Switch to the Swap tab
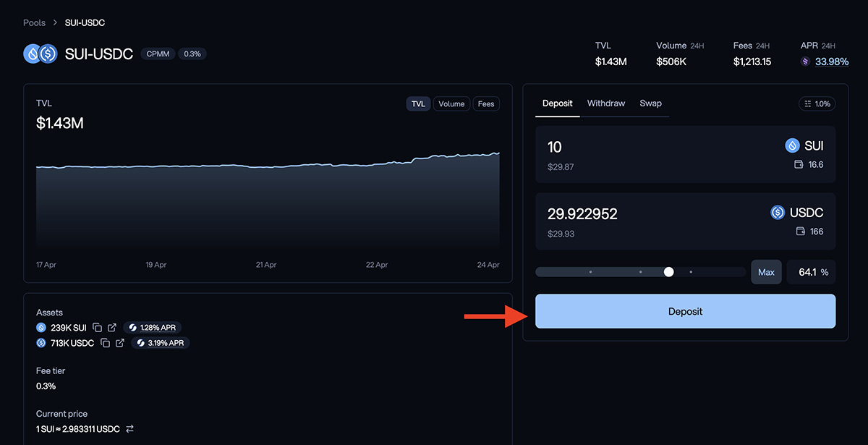This screenshot has height=445, width=868. point(651,103)
